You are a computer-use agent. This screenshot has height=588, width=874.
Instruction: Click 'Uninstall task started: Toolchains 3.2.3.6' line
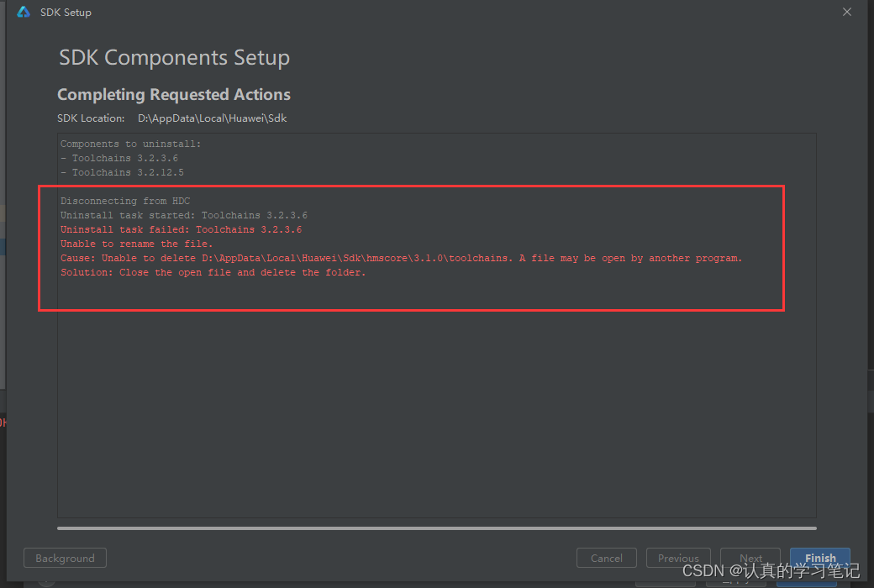coord(184,215)
